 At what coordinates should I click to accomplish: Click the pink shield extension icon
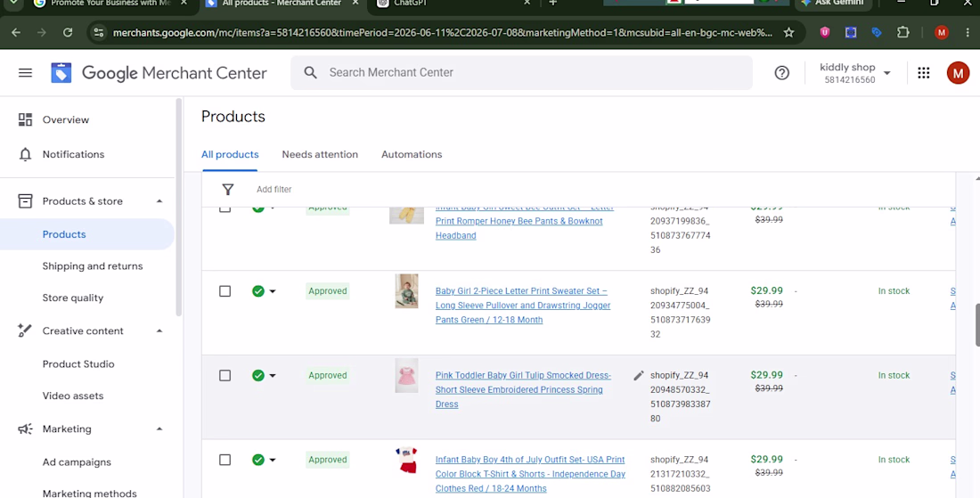tap(825, 32)
